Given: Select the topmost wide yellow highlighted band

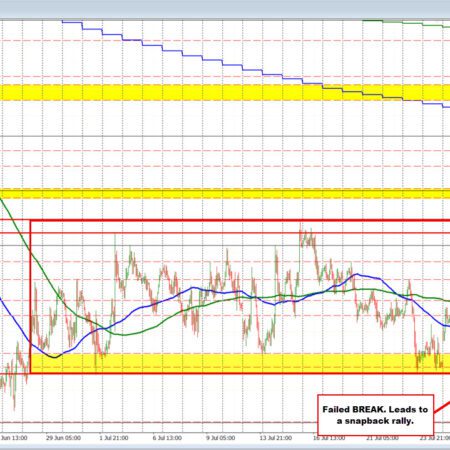Looking at the screenshot, I should tap(225, 92).
